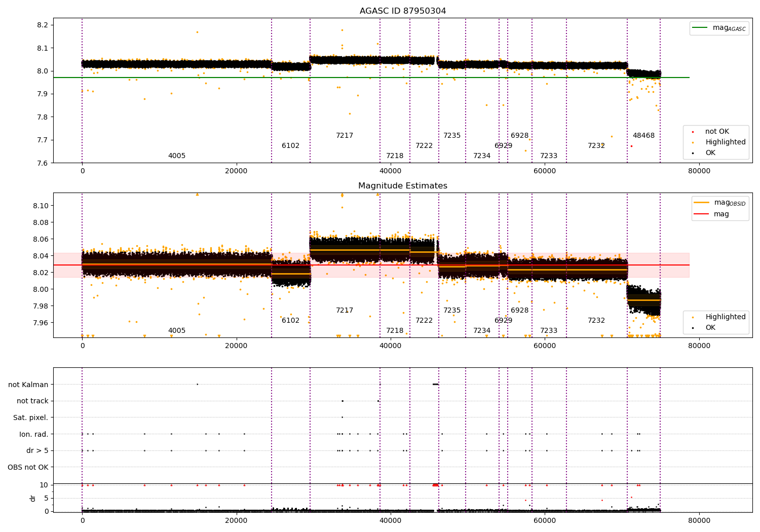Click the green line sample in the top legend
This screenshot has width=760, height=532.
[700, 28]
